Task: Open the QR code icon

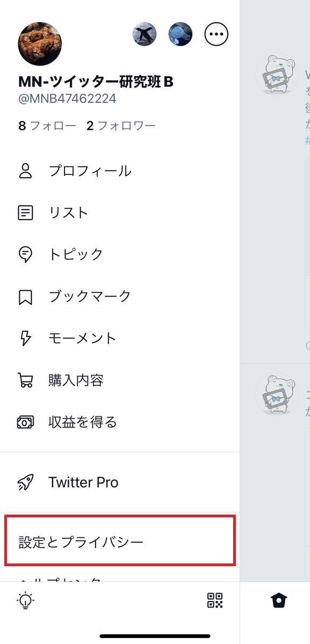Action: tap(215, 601)
